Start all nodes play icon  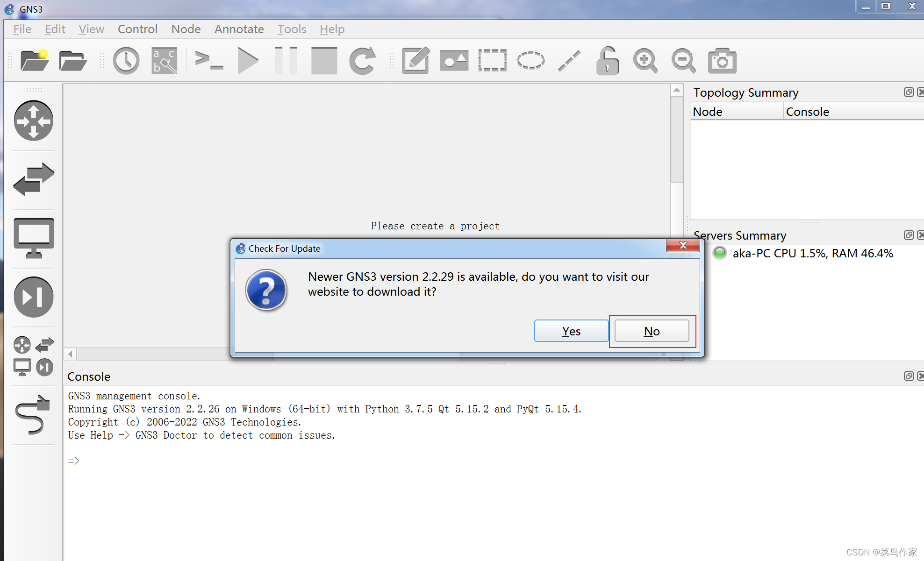pyautogui.click(x=248, y=61)
